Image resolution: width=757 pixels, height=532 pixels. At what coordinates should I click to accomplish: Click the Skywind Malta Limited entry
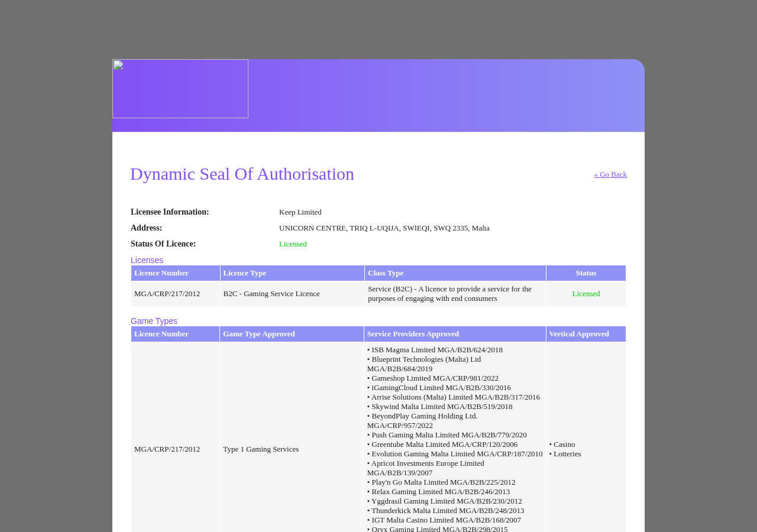[440, 407]
